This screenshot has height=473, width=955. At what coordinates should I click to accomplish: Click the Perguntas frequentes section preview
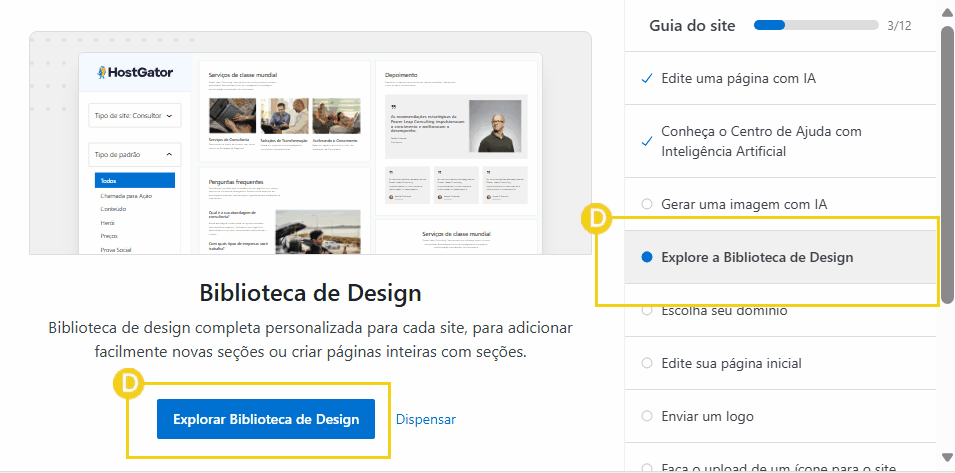pyautogui.click(x=284, y=211)
